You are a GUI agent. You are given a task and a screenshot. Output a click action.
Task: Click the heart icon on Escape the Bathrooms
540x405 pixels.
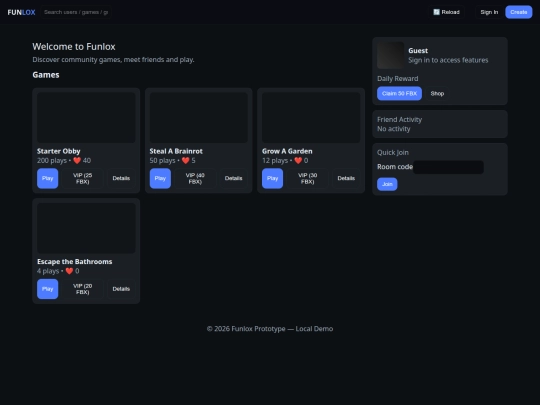click(x=69, y=271)
